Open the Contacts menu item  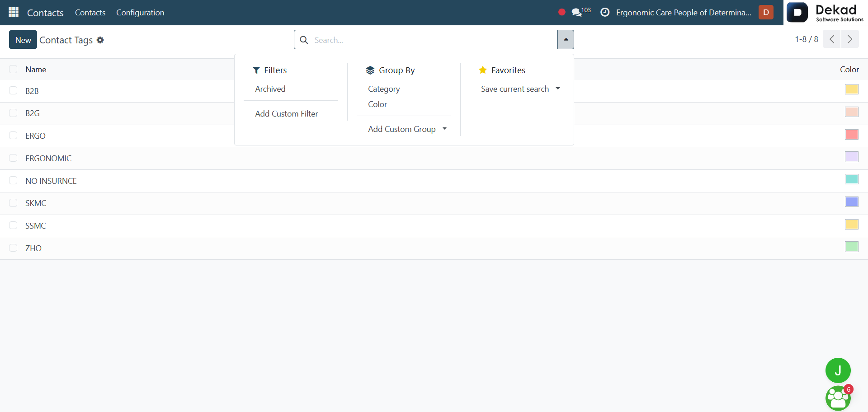[x=90, y=13]
